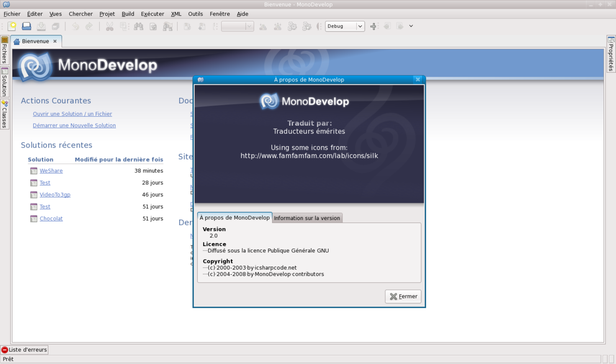
Task: Show the Liste d'erreurs panel
Action: (24, 350)
